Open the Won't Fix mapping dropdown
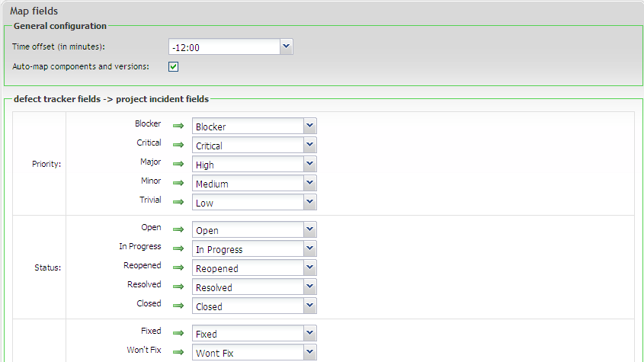This screenshot has height=362, width=644. 309,352
